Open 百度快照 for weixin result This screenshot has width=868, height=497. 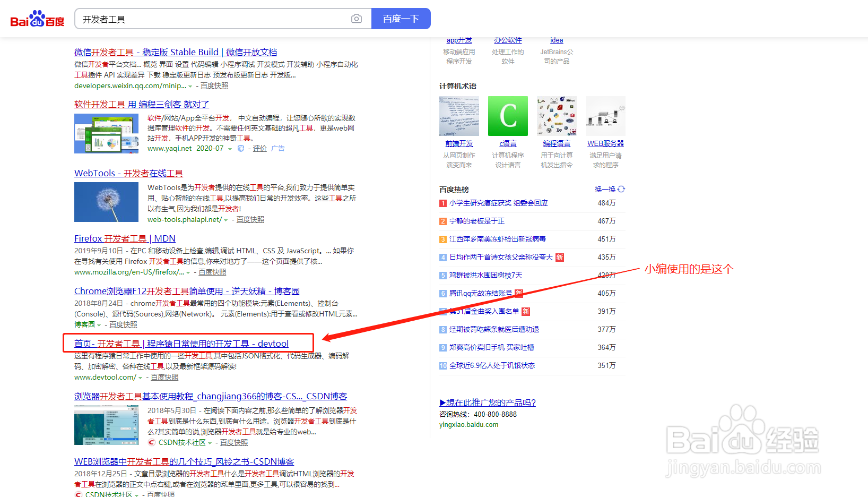click(214, 85)
